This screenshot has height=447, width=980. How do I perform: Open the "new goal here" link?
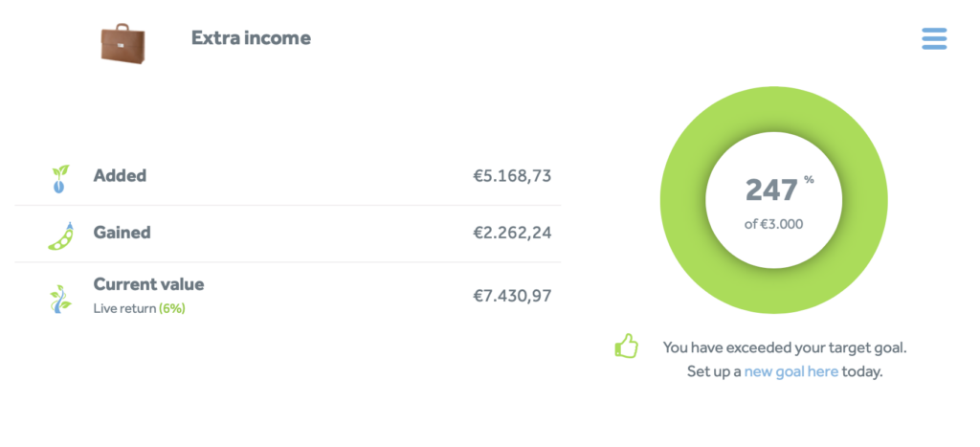coord(791,371)
